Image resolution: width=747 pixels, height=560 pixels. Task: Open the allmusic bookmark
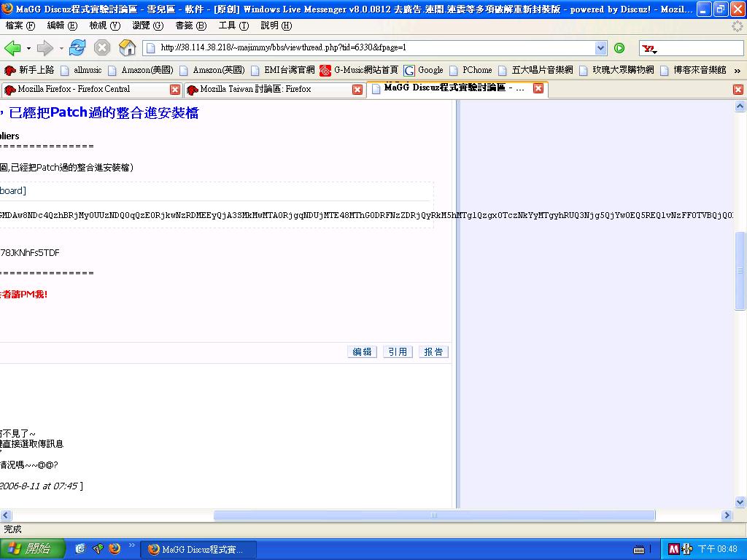pyautogui.click(x=81, y=71)
